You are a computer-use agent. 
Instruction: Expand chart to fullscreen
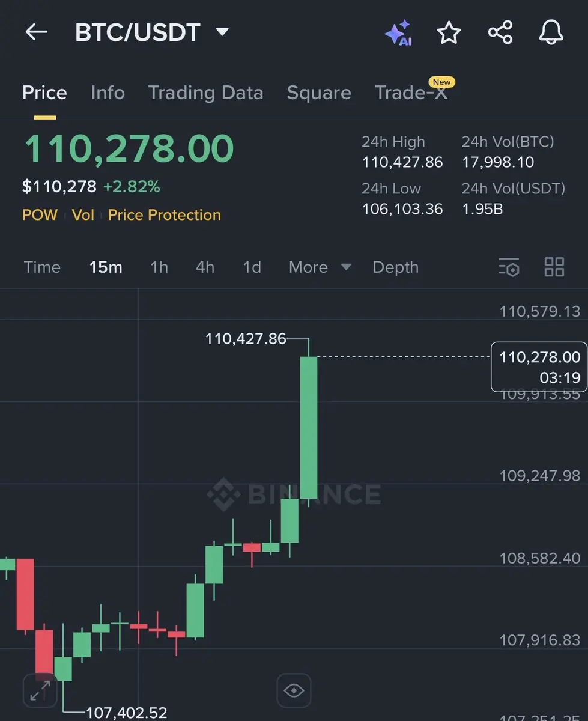point(40,690)
